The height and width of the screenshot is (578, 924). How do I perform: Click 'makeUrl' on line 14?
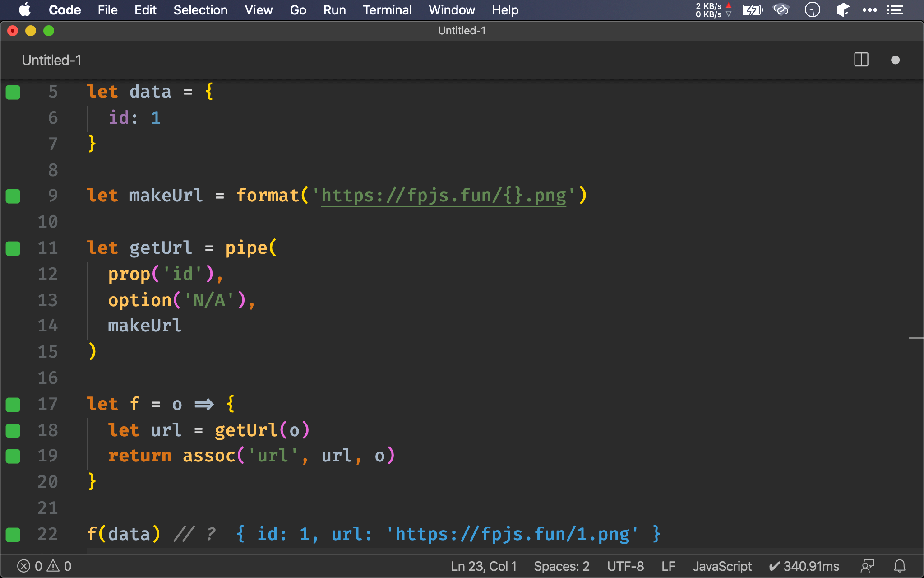[x=145, y=326]
